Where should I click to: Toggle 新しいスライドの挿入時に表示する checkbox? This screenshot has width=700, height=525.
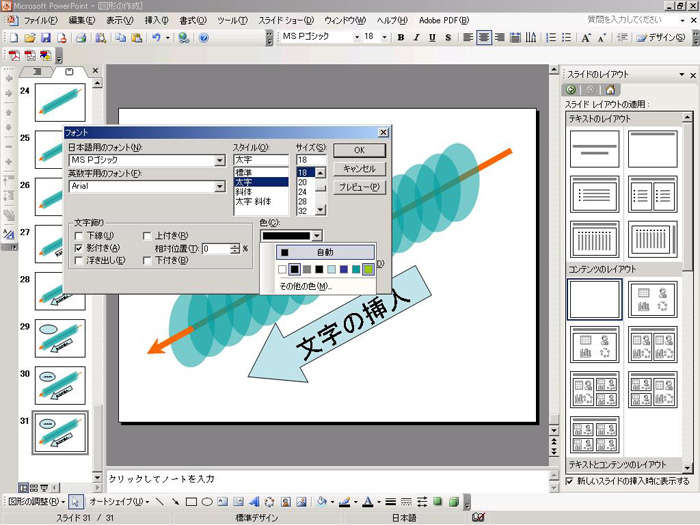(570, 481)
